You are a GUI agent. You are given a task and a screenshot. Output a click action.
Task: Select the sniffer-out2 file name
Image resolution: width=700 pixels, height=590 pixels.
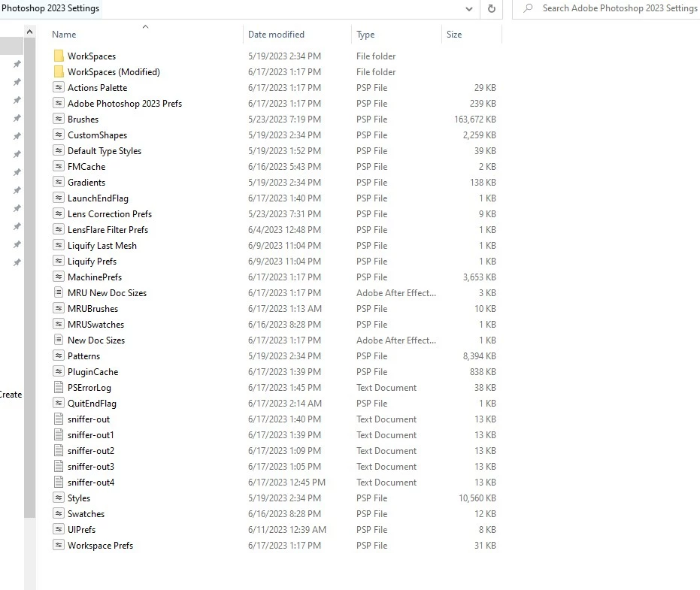[x=91, y=451]
